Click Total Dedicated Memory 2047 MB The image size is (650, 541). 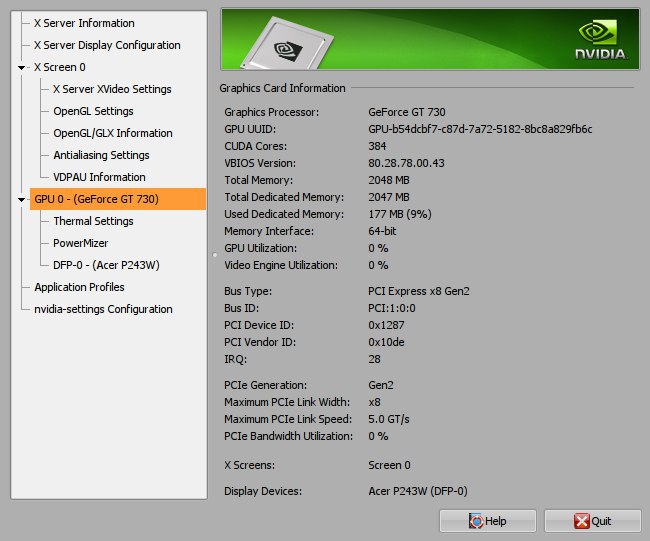(389, 197)
